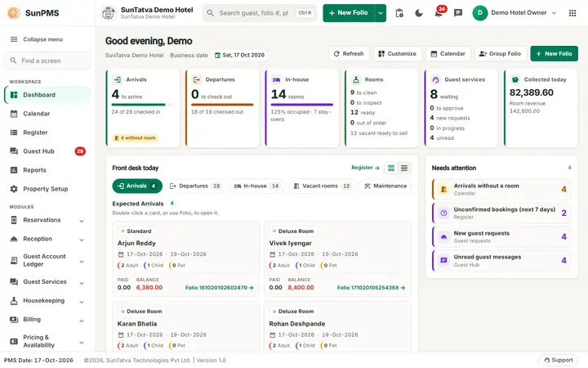Click the departures progress bar

coord(222,105)
